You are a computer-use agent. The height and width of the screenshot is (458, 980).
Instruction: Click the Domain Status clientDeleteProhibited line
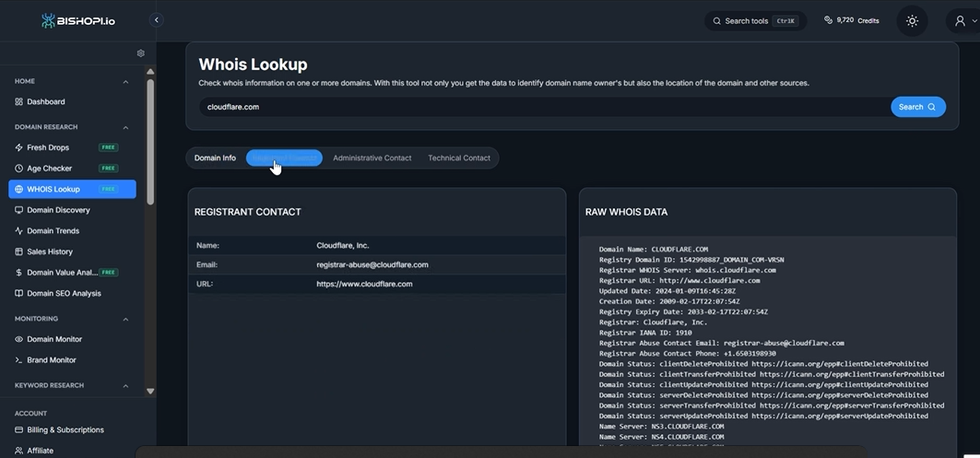tap(763, 364)
